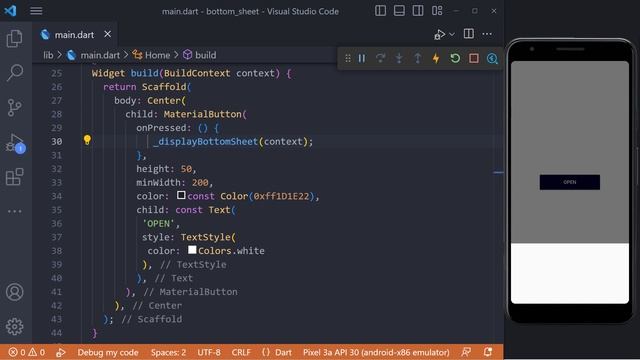
Task: Open notifications bell in status bar
Action: pyautogui.click(x=488, y=352)
